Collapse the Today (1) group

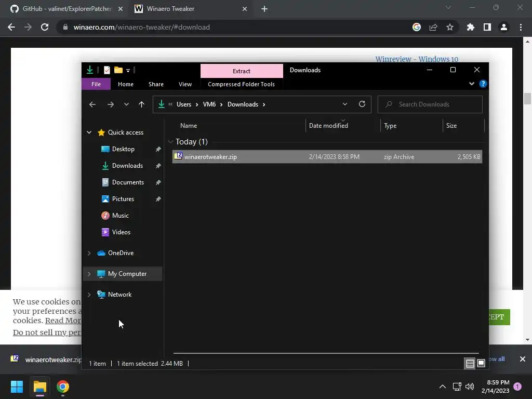170,142
